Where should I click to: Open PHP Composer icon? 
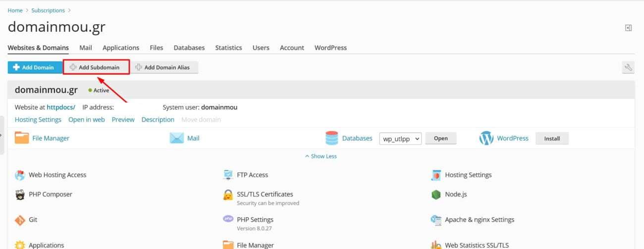point(20,195)
